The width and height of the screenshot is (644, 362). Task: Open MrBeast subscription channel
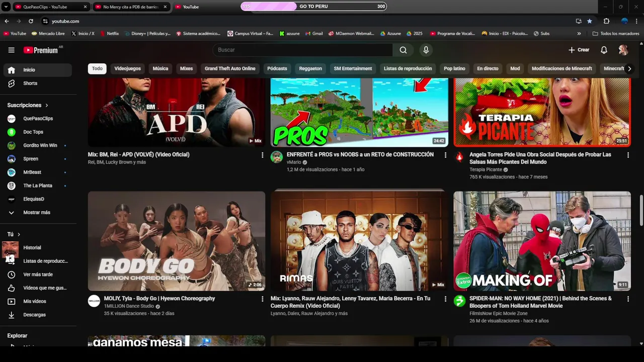(38, 172)
